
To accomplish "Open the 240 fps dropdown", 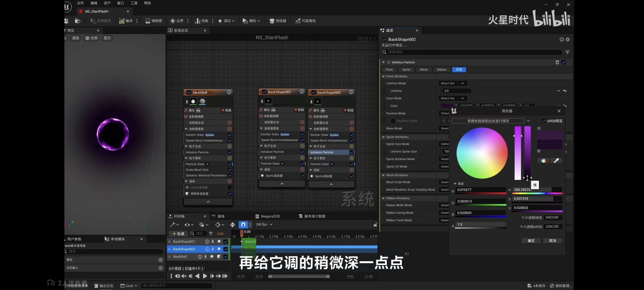I will coord(264,224).
